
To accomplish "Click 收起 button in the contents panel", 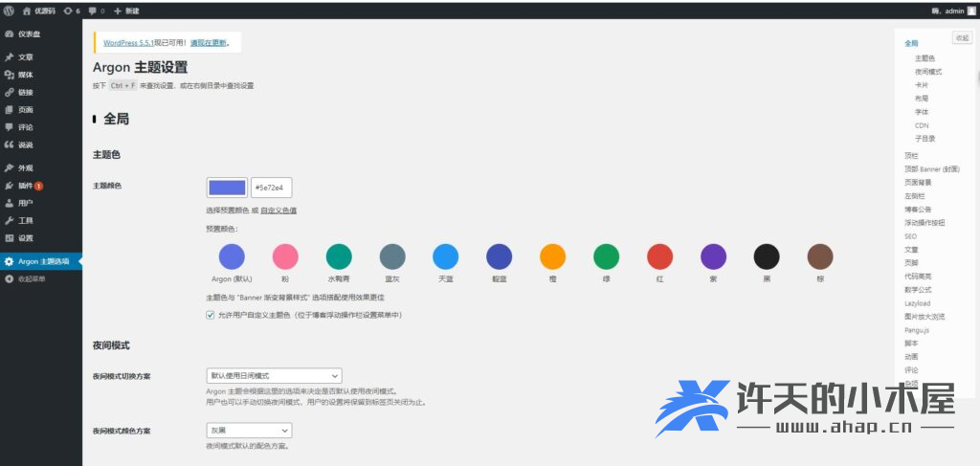I will [962, 38].
